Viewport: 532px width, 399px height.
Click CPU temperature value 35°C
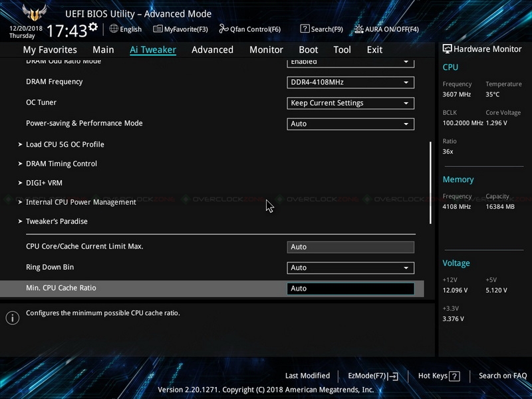tap(492, 94)
